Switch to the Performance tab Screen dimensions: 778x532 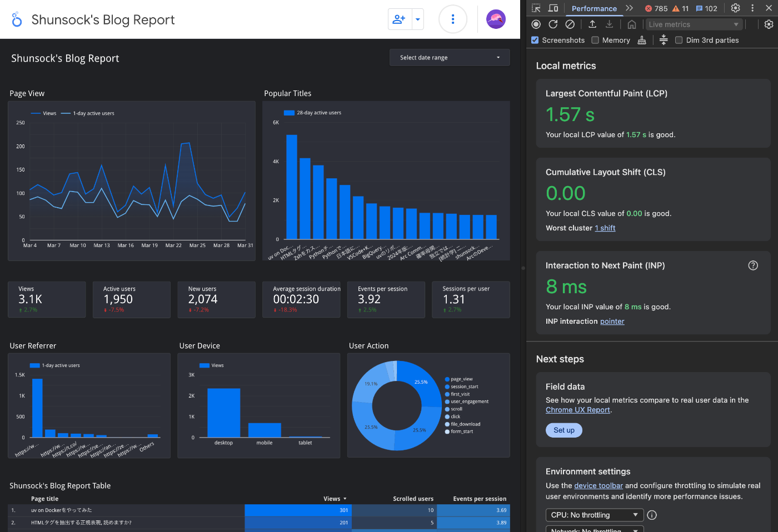pyautogui.click(x=594, y=8)
